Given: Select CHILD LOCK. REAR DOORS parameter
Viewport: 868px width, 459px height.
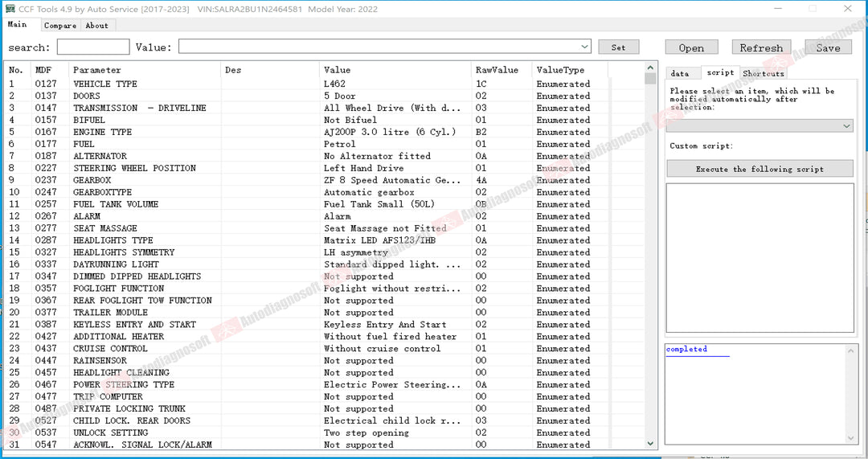Looking at the screenshot, I should tap(132, 420).
